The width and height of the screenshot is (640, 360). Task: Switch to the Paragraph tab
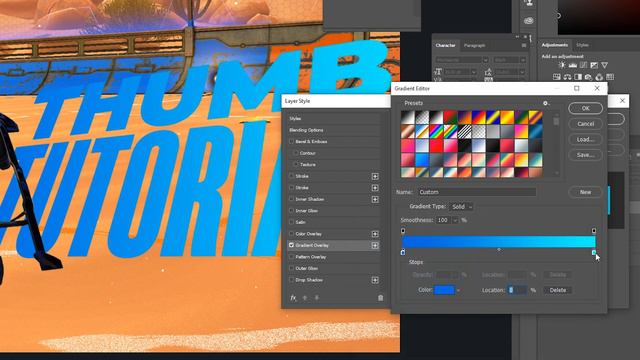[x=474, y=45]
